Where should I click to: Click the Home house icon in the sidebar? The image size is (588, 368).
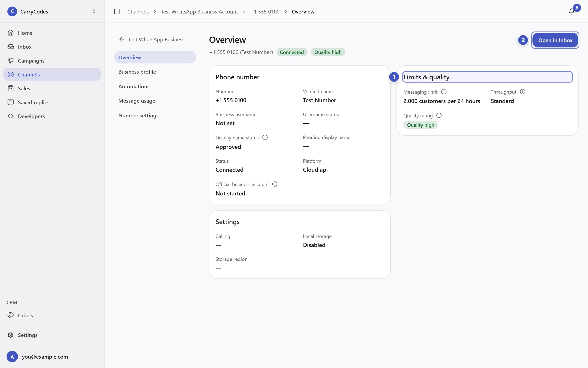[x=10, y=33]
